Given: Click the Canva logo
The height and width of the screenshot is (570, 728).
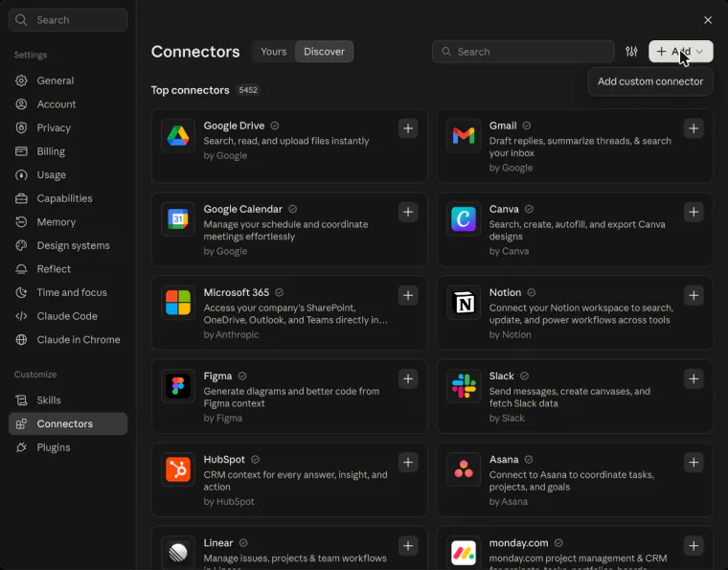Looking at the screenshot, I should (464, 219).
